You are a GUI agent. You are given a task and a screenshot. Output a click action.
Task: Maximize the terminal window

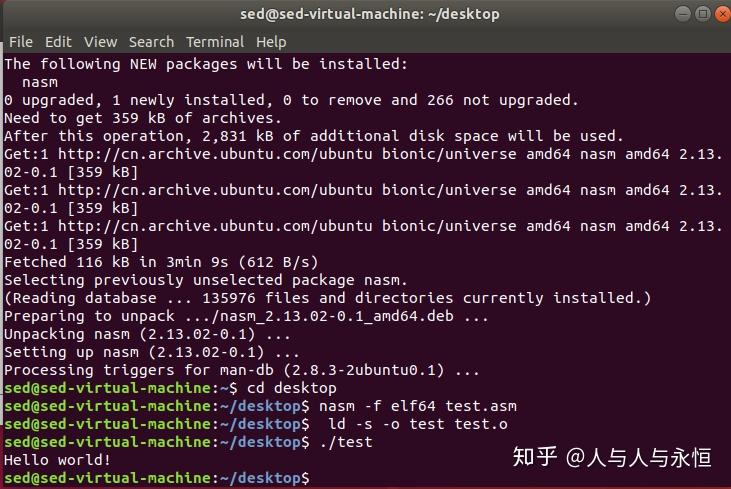(703, 14)
